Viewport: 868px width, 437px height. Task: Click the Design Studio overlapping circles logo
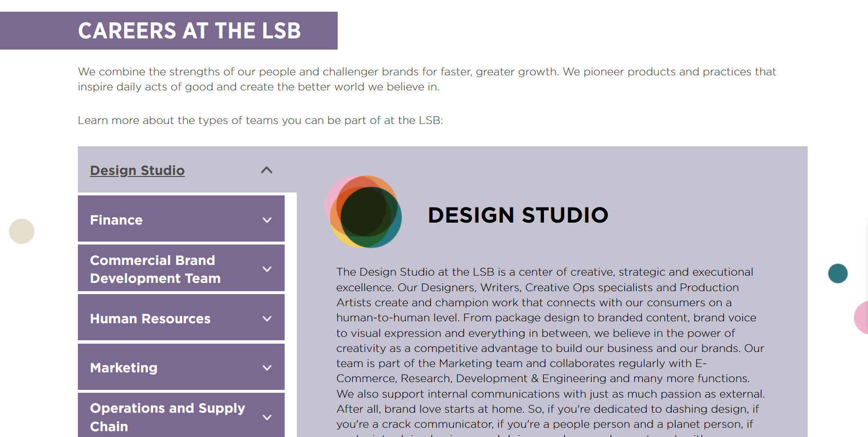tap(364, 212)
